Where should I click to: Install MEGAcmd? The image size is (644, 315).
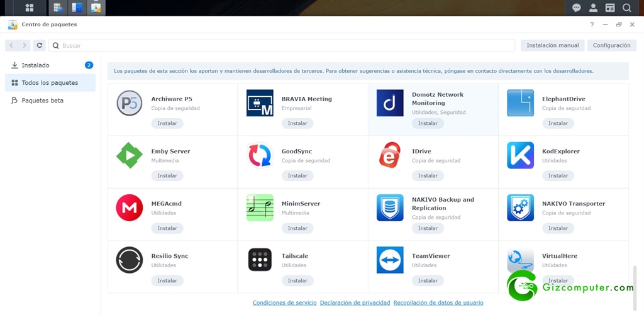click(167, 228)
